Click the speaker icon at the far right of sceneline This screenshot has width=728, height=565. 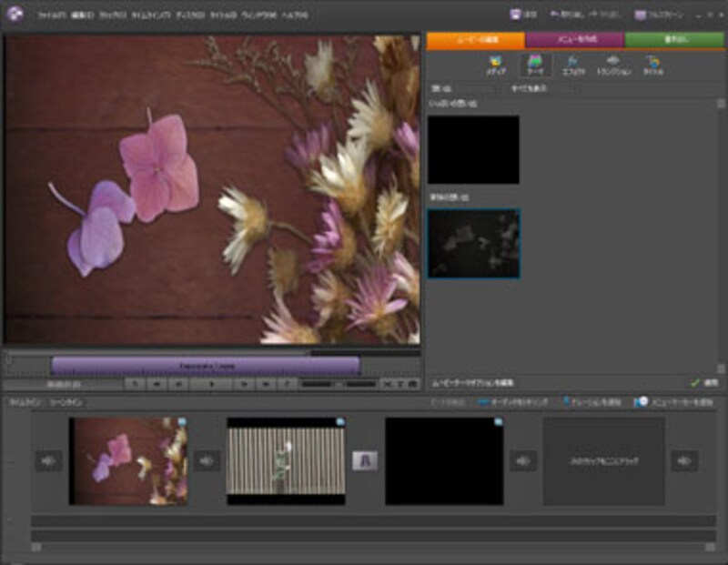(684, 461)
